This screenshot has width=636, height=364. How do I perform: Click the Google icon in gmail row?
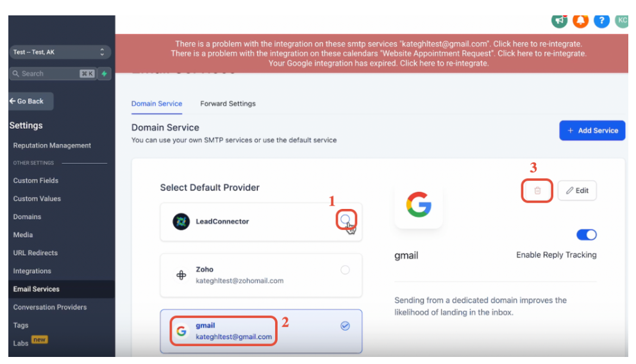181,331
